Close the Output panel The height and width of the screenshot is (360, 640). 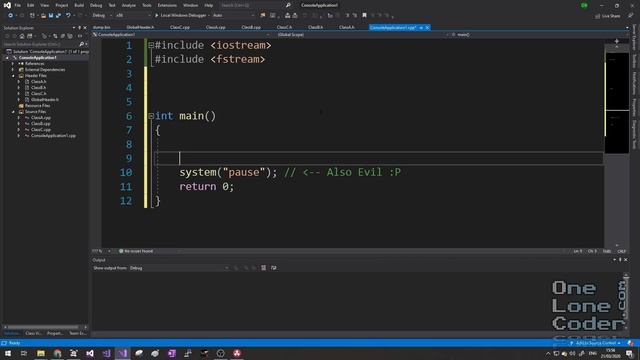[626, 260]
